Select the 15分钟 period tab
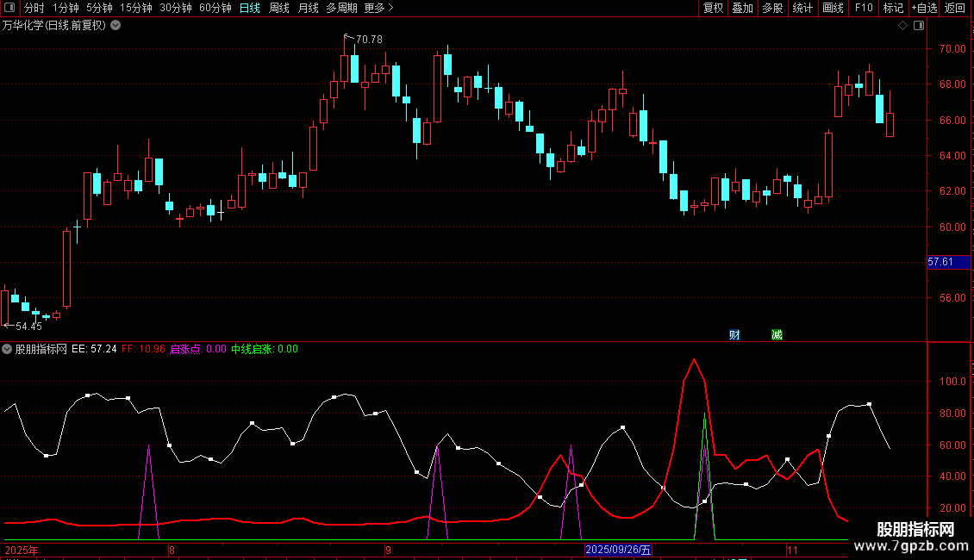 [x=136, y=8]
